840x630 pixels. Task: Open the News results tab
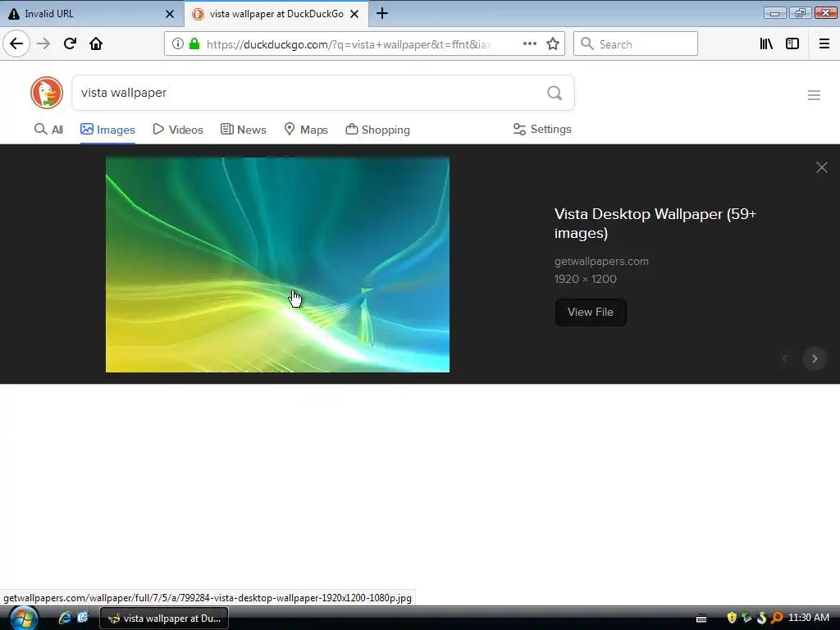point(243,130)
